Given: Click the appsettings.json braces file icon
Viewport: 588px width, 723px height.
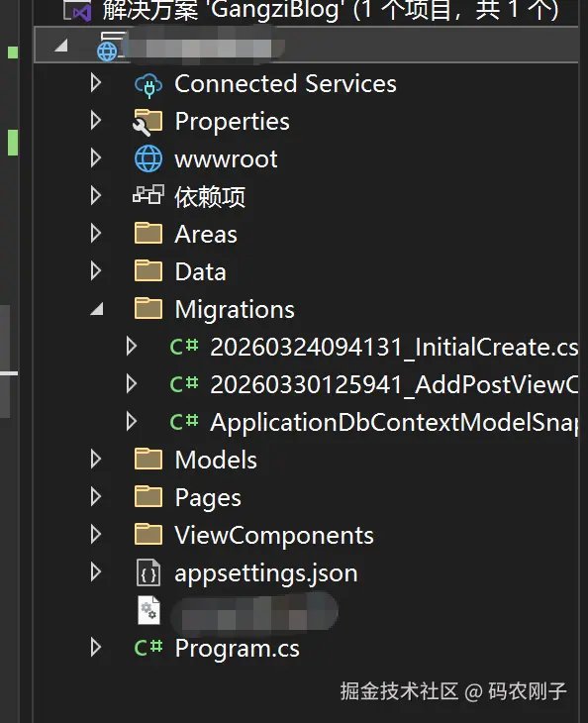Looking at the screenshot, I should pos(148,572).
